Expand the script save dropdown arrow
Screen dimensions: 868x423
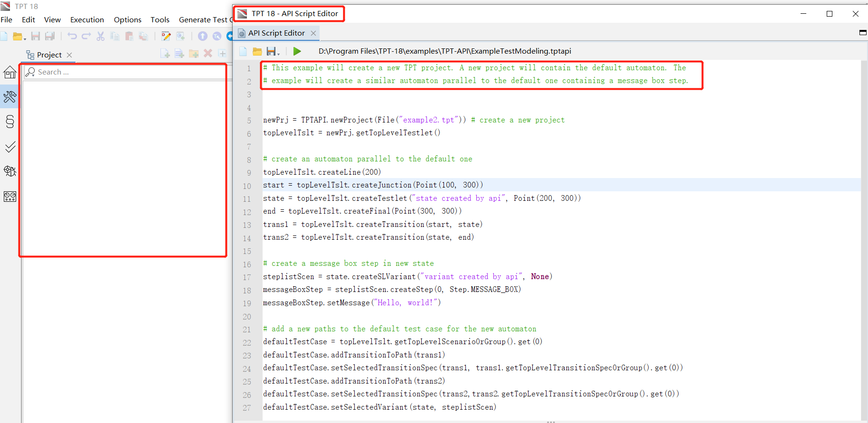click(x=278, y=53)
